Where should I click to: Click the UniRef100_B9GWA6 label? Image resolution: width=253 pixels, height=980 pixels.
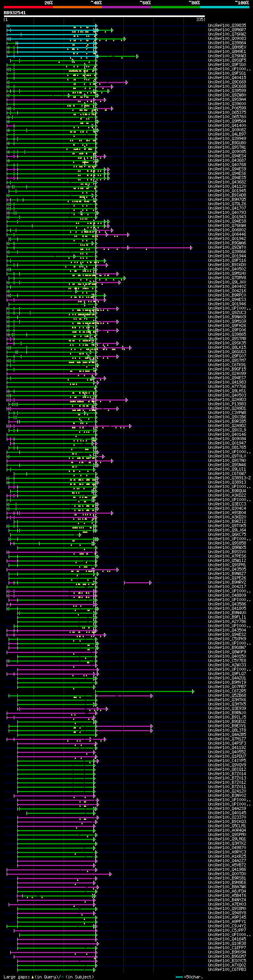coord(227,243)
